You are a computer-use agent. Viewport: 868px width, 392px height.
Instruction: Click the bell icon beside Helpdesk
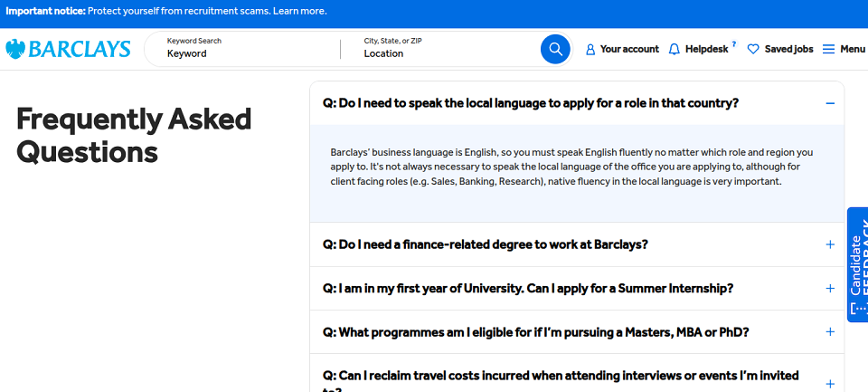pos(675,50)
